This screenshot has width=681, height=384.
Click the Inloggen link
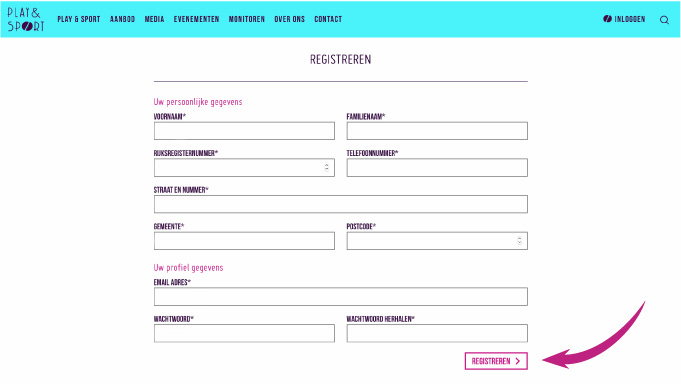click(630, 19)
